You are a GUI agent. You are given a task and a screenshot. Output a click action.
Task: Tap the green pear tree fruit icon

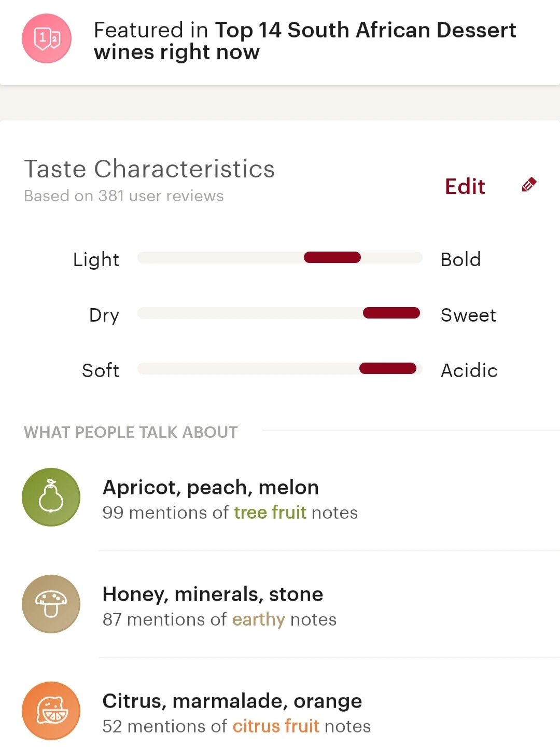[51, 497]
